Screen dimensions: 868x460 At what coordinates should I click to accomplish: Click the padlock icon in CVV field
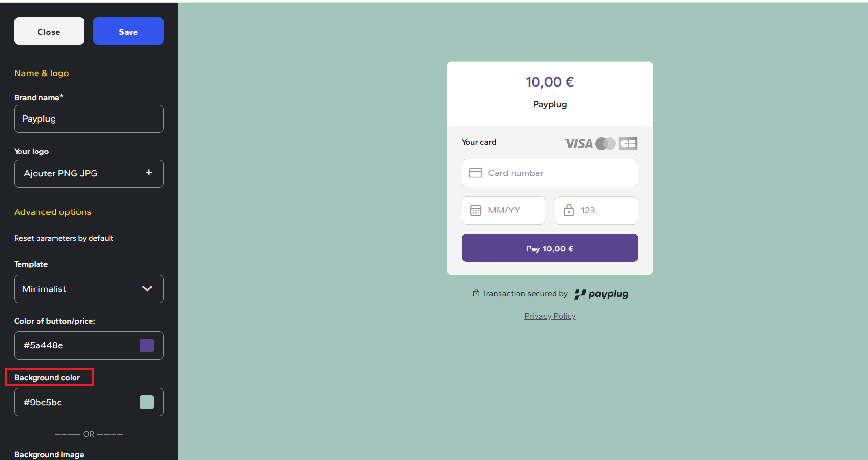(569, 210)
